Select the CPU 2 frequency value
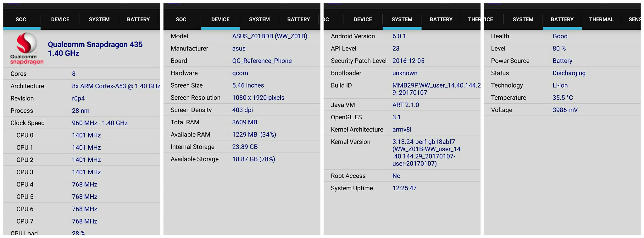This screenshot has width=644, height=238. pos(86,160)
